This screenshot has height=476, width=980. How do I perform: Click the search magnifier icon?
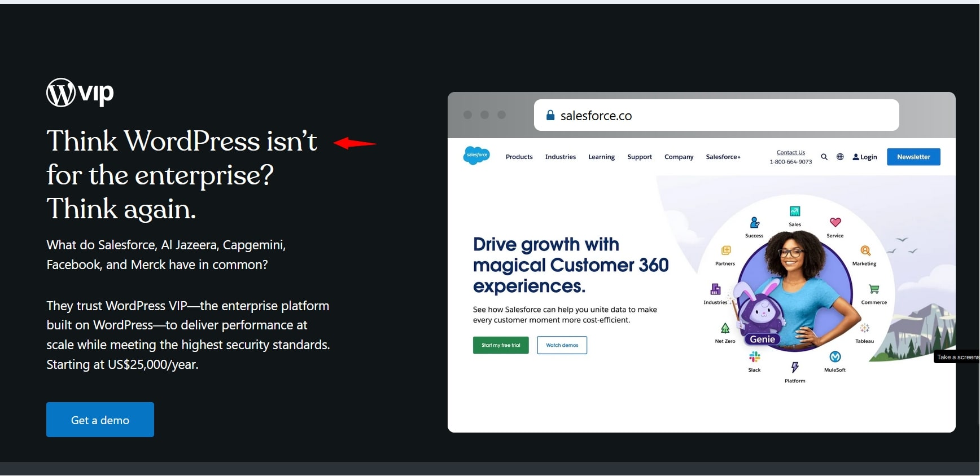click(x=824, y=157)
